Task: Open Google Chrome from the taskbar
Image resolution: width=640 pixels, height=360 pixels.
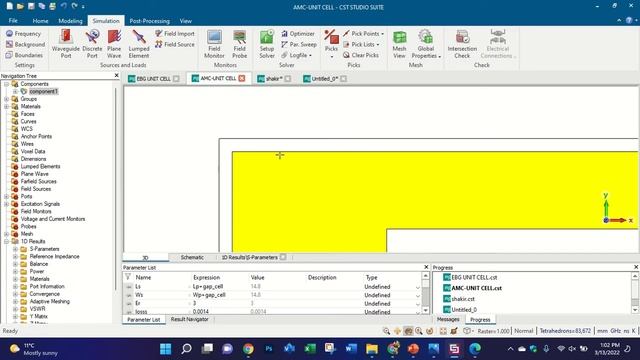Action: [x=248, y=349]
